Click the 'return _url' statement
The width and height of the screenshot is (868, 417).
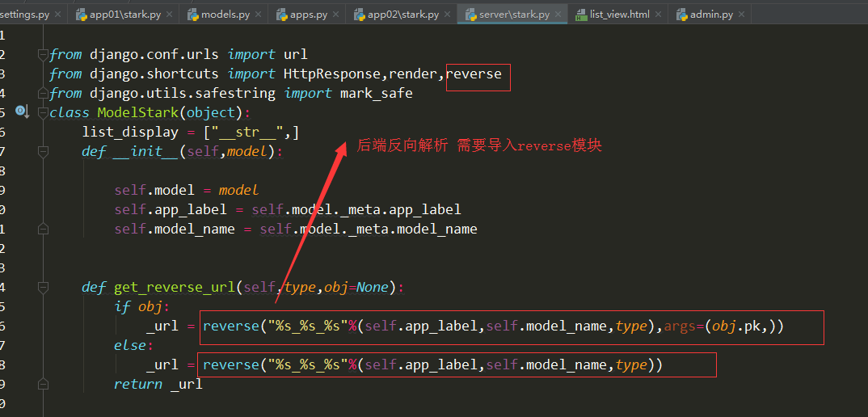[158, 384]
